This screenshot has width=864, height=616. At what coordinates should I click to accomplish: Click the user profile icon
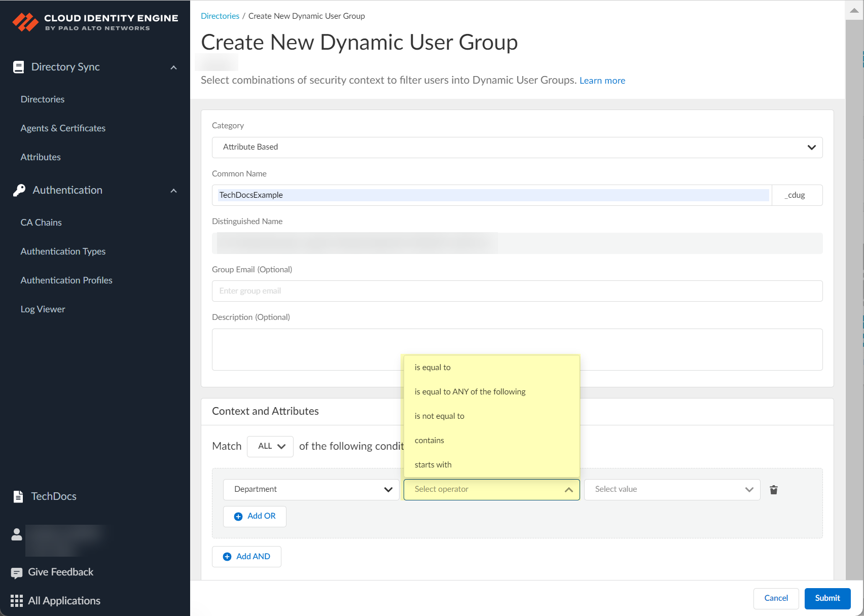[17, 534]
